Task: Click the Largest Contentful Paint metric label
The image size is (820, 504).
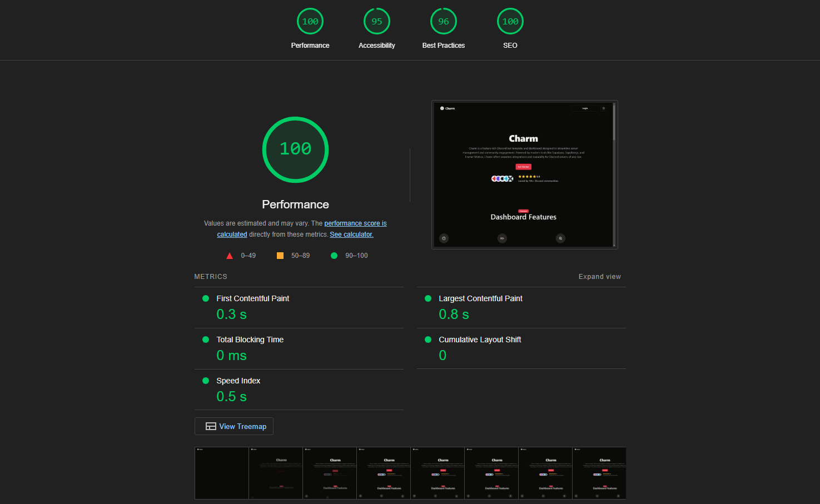Action: [480, 298]
